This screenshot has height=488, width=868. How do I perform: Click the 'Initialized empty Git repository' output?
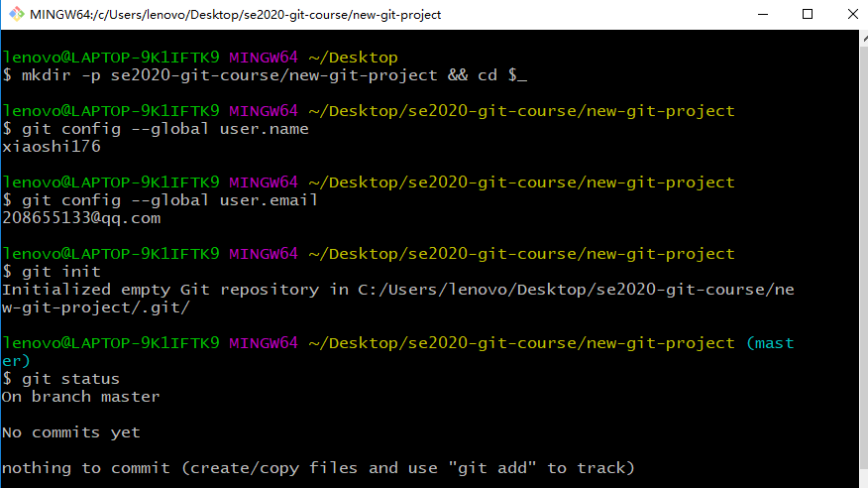[x=398, y=299]
